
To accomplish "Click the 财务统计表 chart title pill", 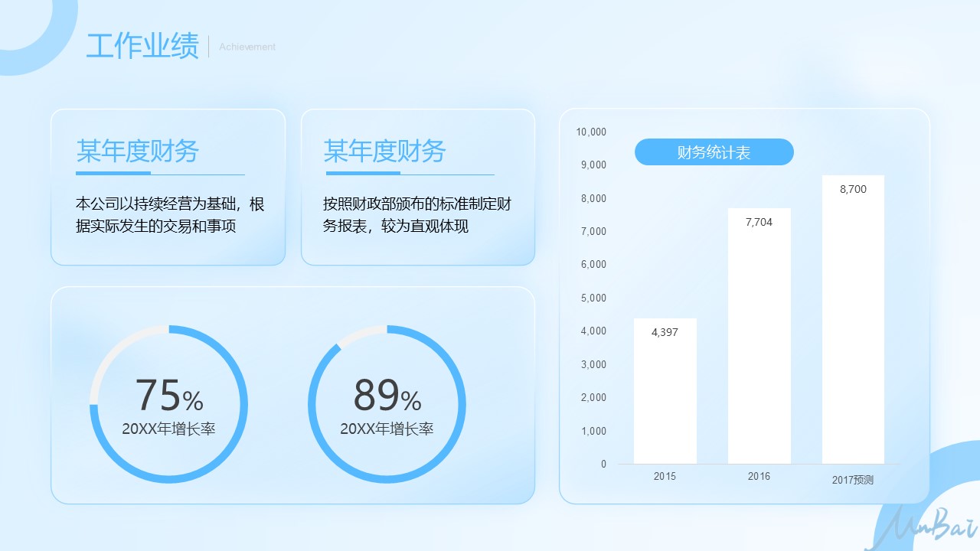I will tap(714, 152).
